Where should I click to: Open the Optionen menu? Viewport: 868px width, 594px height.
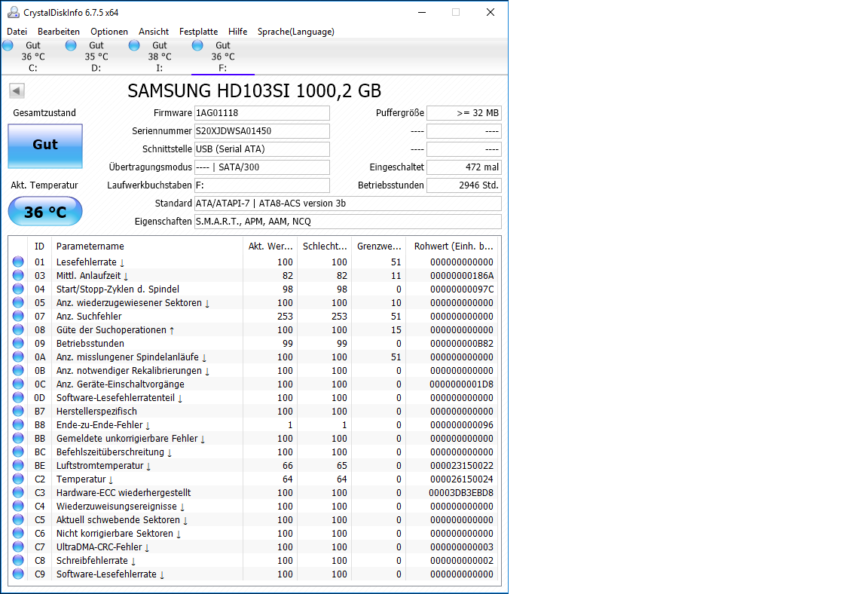click(109, 32)
